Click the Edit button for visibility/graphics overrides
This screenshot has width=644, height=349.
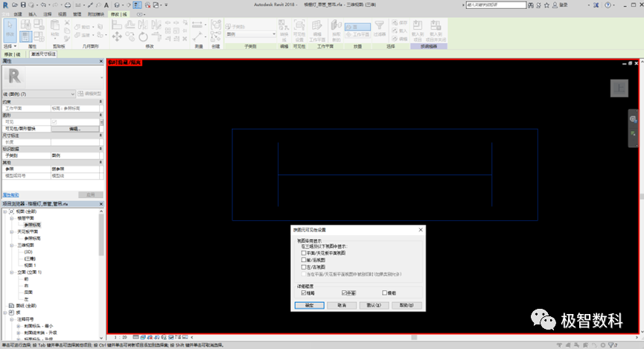pos(74,129)
